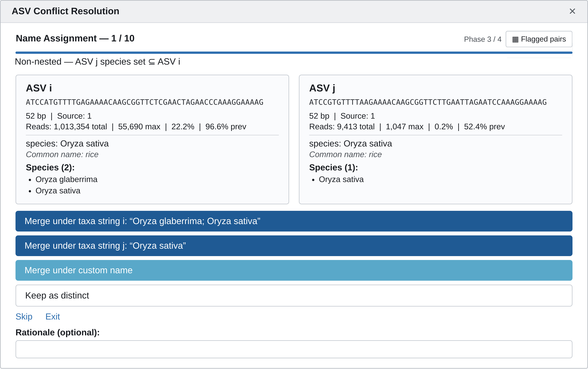Click ASV i 52 bp Source line
The image size is (588, 369).
click(59, 116)
